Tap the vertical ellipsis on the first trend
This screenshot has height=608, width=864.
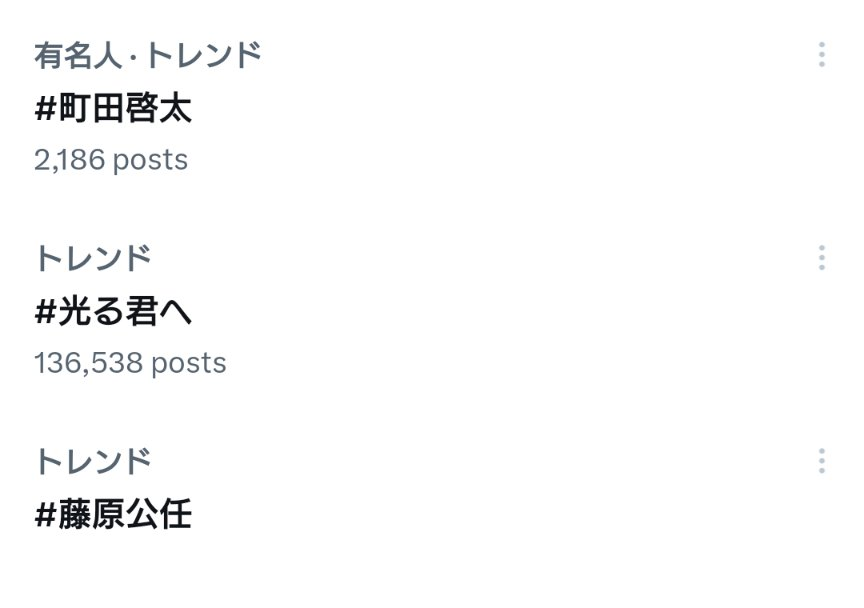click(x=821, y=55)
